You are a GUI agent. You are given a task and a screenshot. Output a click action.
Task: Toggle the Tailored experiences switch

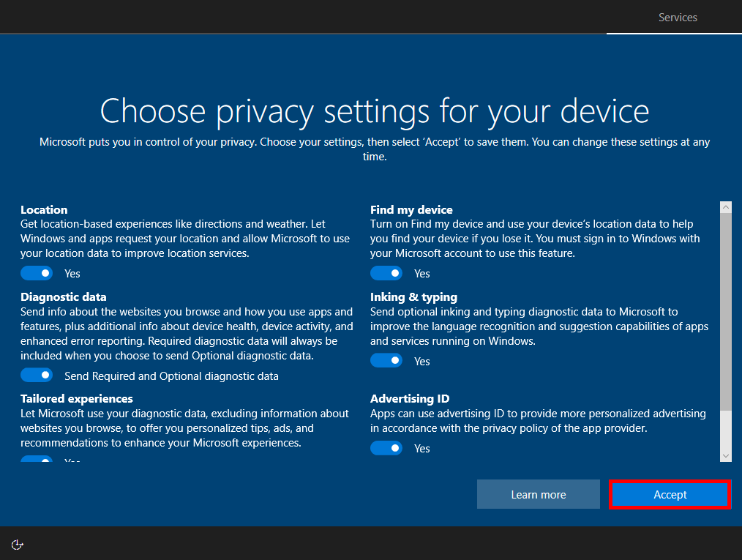tap(37, 460)
